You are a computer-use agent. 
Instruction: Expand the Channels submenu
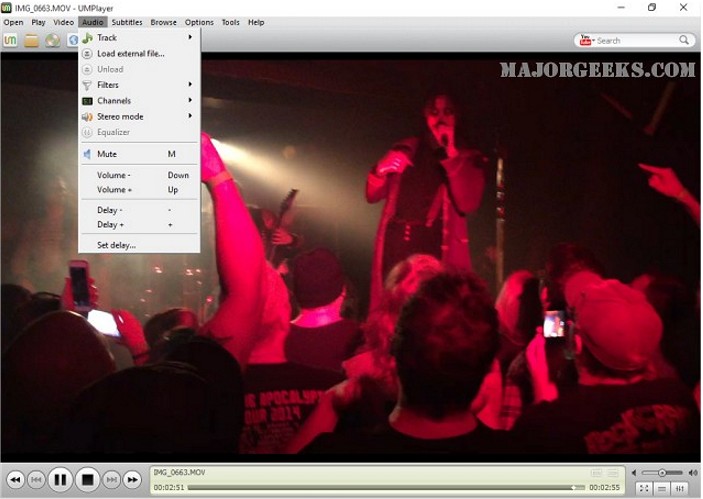tap(139, 100)
